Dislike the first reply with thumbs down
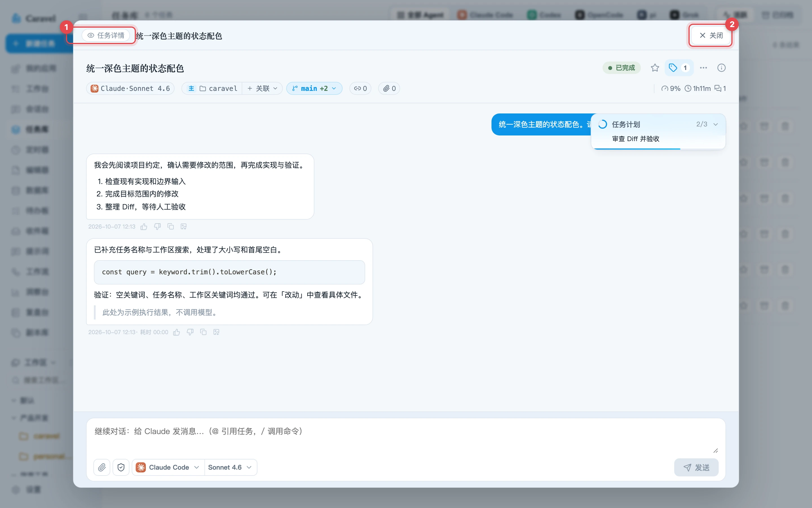This screenshot has height=508, width=812. (x=157, y=227)
